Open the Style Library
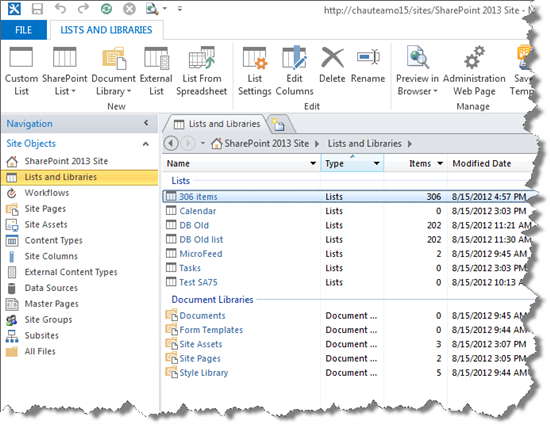Image resolution: width=550 pixels, height=424 pixels. coord(204,373)
